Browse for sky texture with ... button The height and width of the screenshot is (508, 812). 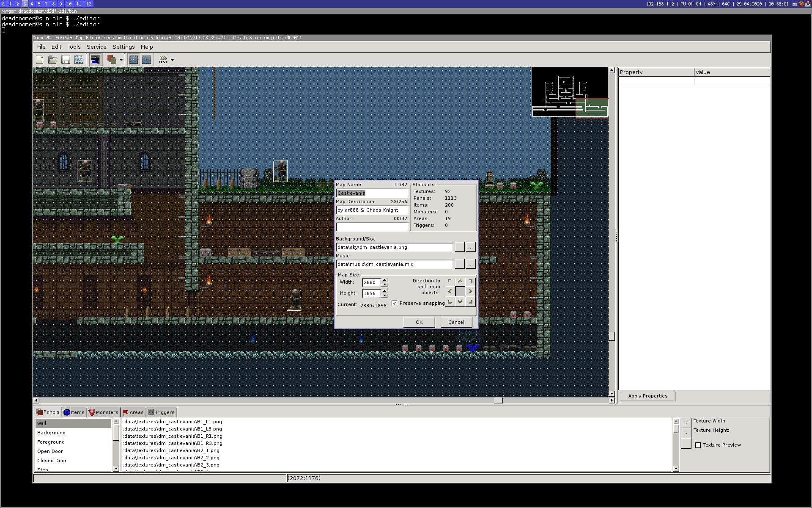click(471, 247)
